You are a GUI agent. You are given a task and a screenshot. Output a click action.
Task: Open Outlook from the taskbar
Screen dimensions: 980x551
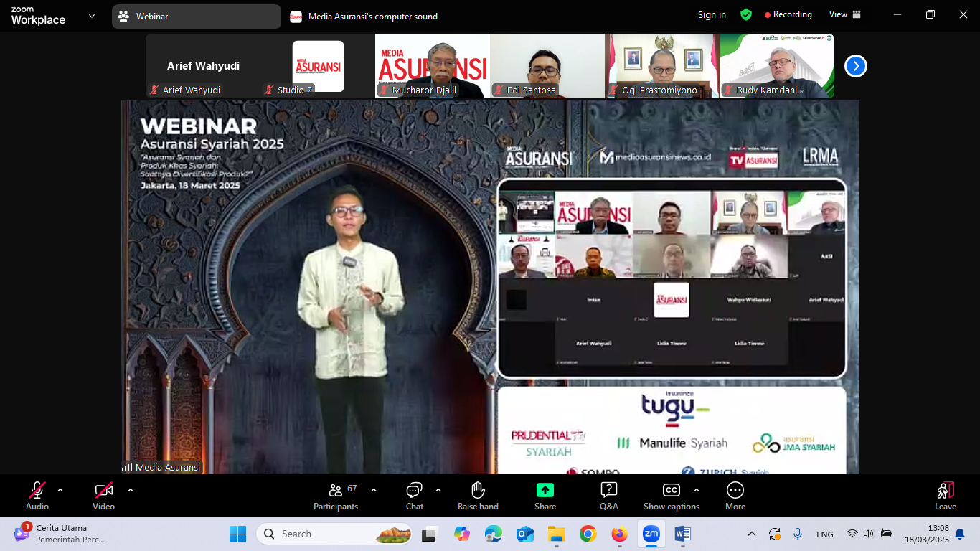click(x=524, y=534)
